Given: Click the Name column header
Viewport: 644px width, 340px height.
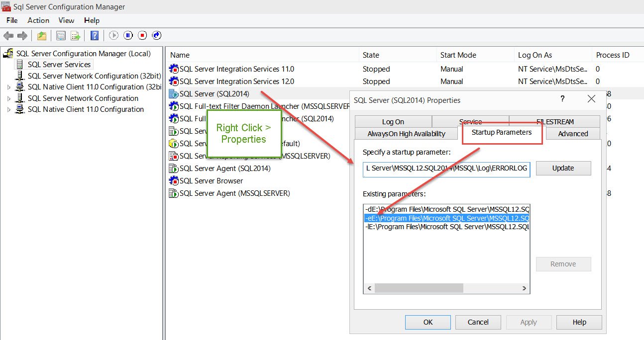Looking at the screenshot, I should 262,55.
